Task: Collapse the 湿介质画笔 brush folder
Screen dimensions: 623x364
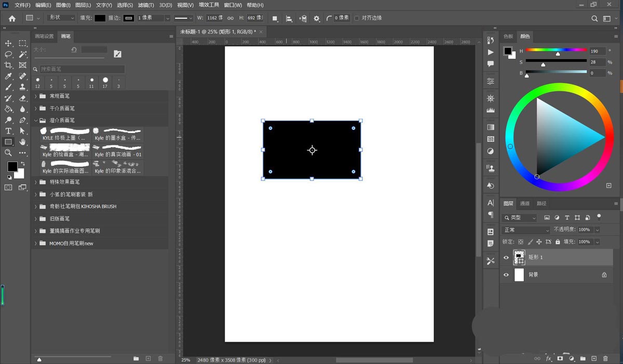Action: pos(36,120)
